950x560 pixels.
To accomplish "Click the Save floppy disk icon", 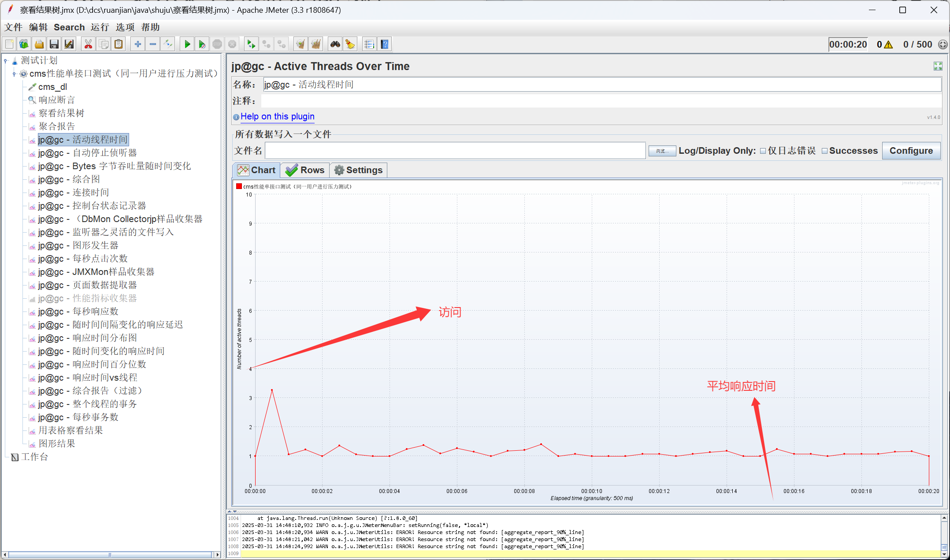I will [x=54, y=44].
